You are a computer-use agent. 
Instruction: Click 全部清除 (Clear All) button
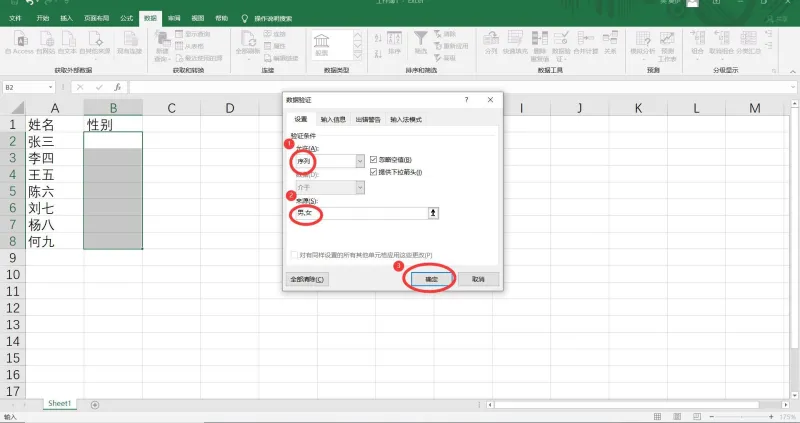coord(307,279)
